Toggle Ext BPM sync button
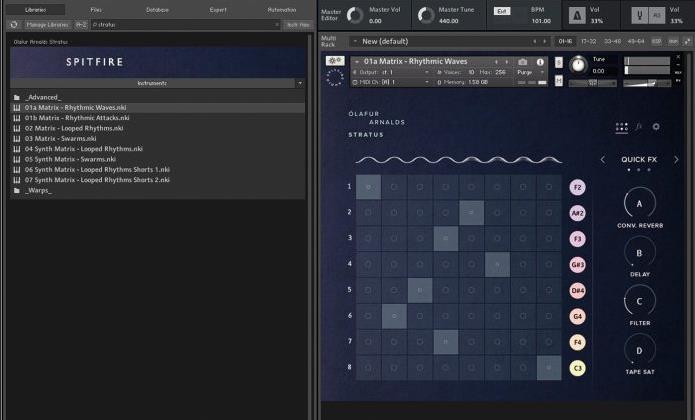 (502, 11)
